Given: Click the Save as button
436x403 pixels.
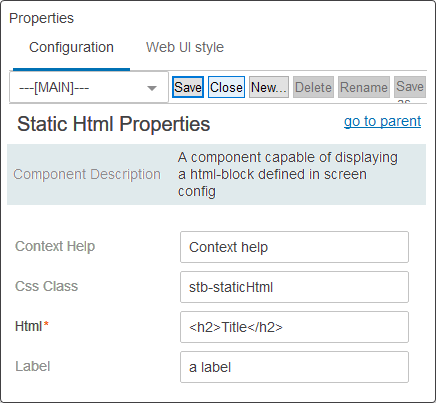Looking at the screenshot, I should (x=410, y=87).
